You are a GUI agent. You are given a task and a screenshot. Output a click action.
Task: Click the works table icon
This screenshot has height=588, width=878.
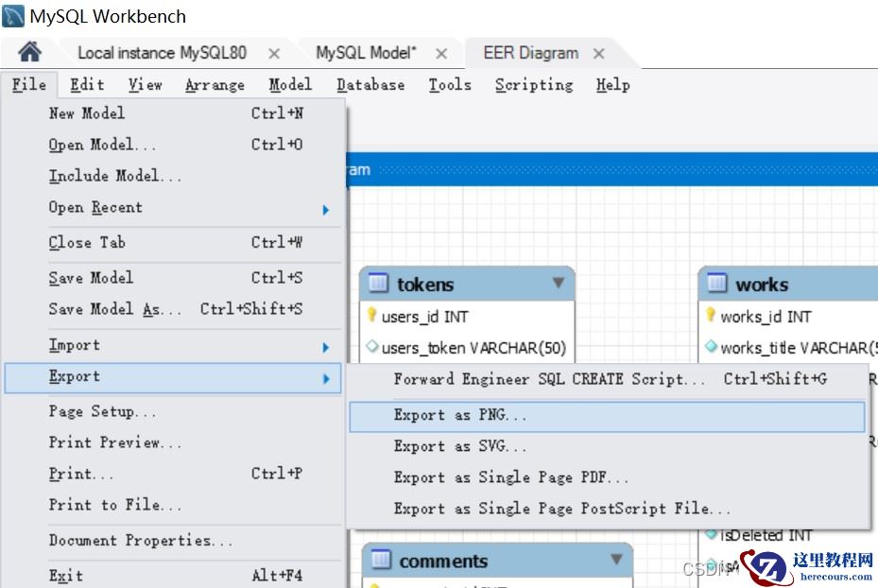[716, 283]
